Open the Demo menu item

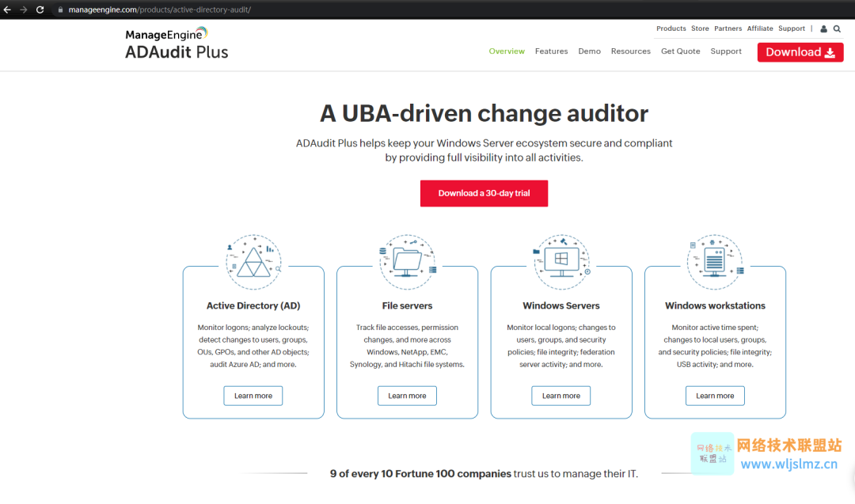click(590, 51)
